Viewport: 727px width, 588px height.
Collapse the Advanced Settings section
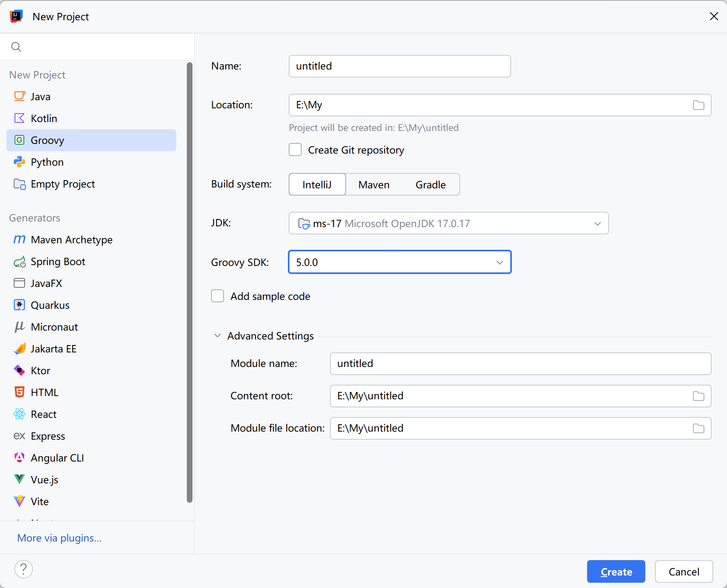click(218, 336)
